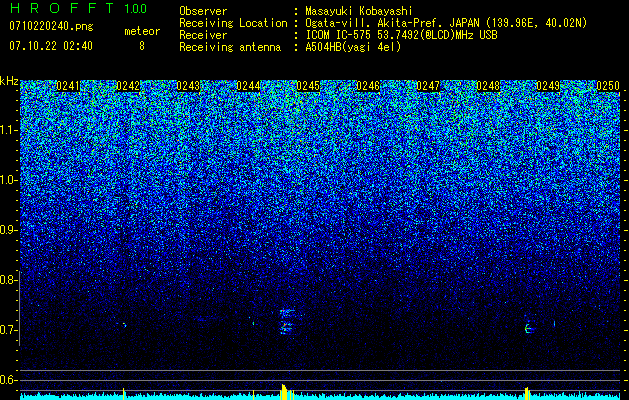Viewport: 629px width, 400px height.
Task: Click the 0244 time marker
Action: click(248, 86)
